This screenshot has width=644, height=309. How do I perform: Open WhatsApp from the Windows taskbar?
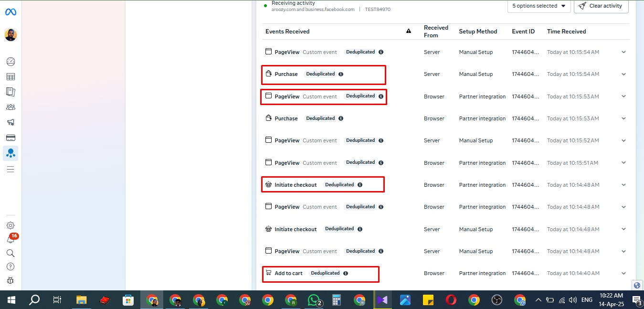[x=314, y=300]
